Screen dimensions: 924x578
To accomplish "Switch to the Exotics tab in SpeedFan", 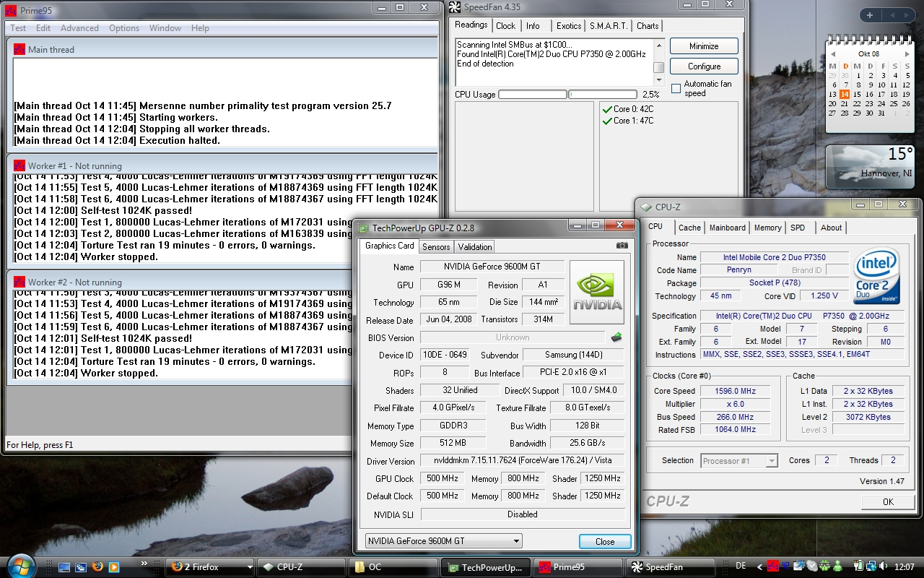I will tap(569, 26).
